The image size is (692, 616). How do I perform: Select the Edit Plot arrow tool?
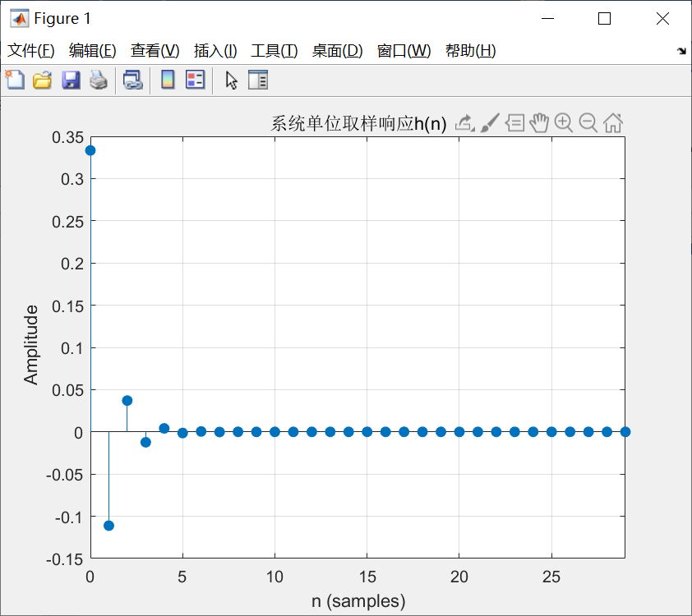coord(231,80)
